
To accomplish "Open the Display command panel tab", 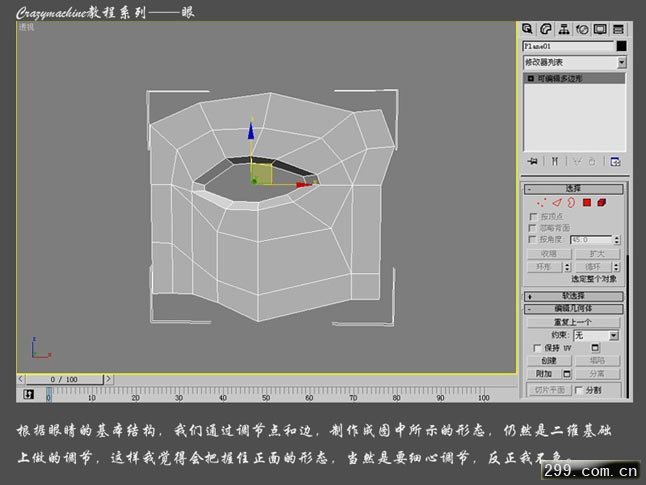I will [600, 29].
